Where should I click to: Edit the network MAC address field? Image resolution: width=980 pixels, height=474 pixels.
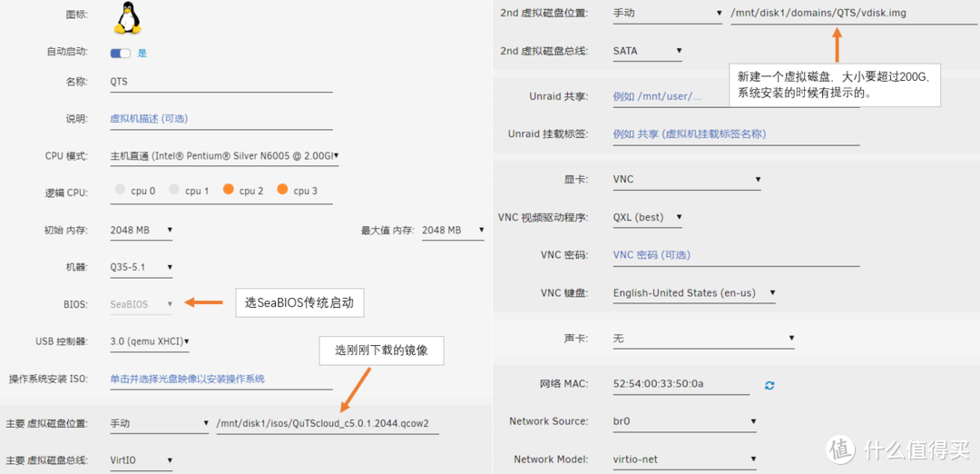pos(681,384)
